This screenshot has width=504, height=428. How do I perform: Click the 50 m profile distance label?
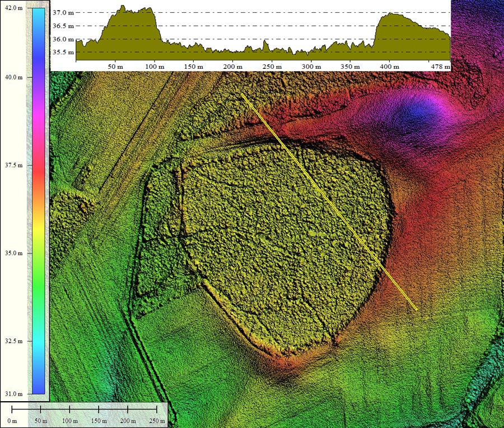pyautogui.click(x=115, y=67)
